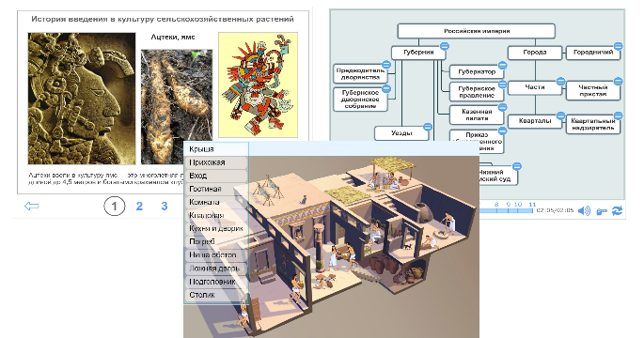
Task: Click the yam roots photo
Action: click(177, 107)
